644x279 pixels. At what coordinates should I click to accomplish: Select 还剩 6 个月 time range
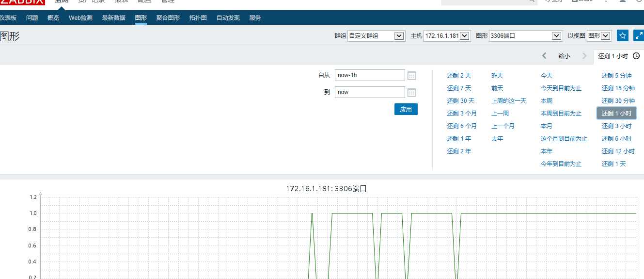pyautogui.click(x=461, y=126)
